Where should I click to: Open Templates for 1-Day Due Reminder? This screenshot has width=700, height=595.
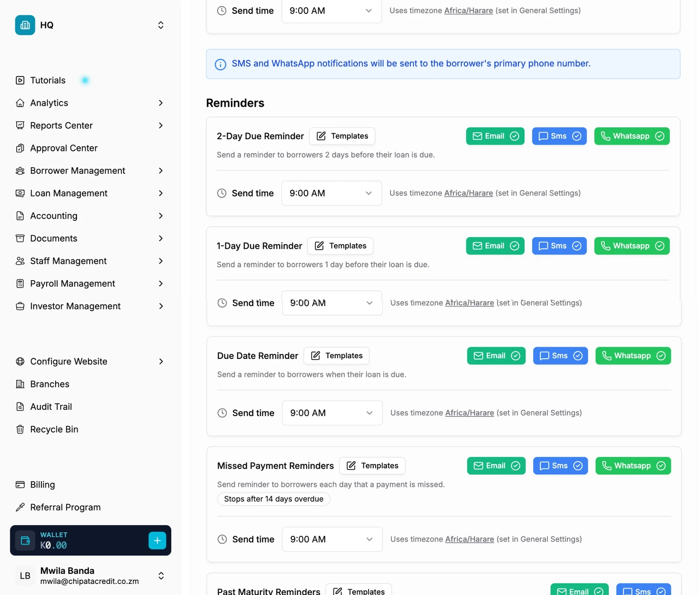(340, 246)
